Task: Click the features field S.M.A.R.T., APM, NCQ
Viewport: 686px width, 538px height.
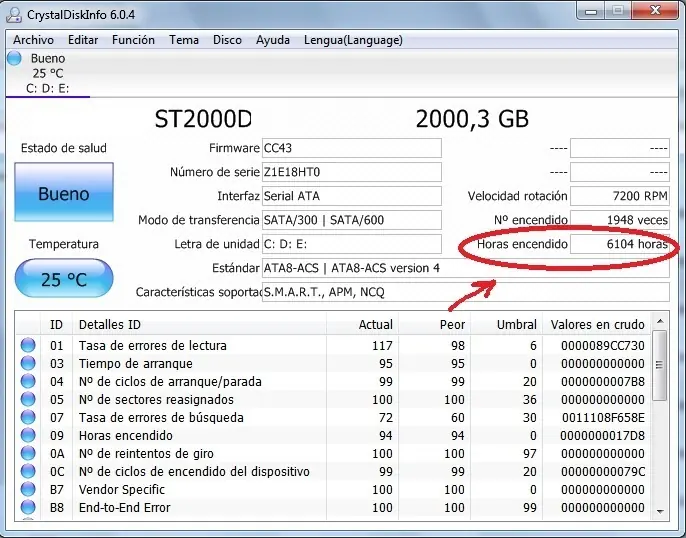Action: [466, 292]
